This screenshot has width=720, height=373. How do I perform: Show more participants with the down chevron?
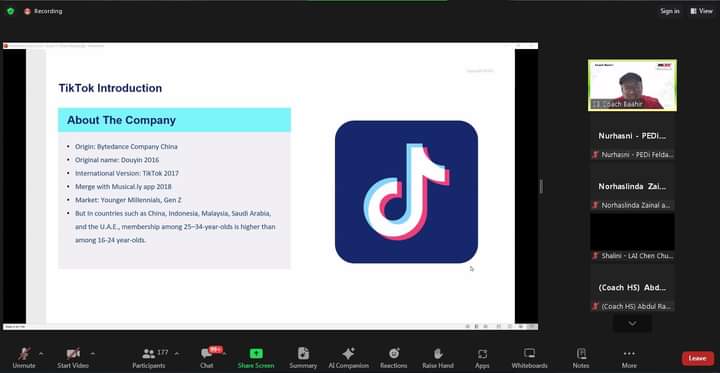(x=632, y=323)
